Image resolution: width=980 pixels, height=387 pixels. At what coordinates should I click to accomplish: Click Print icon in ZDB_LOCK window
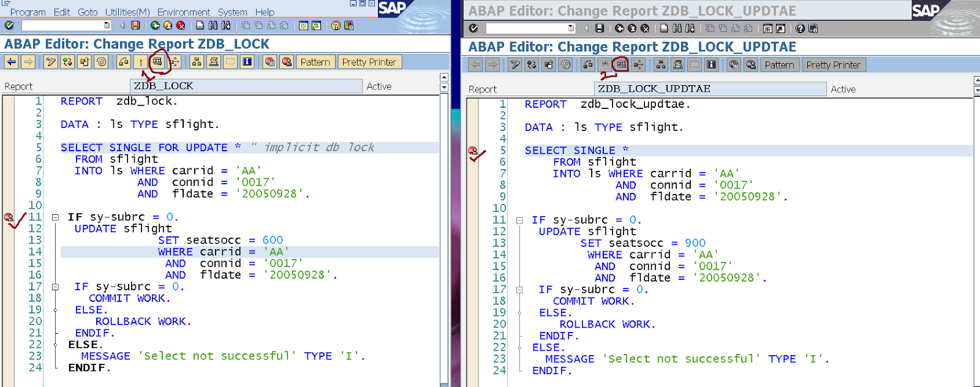click(x=200, y=25)
